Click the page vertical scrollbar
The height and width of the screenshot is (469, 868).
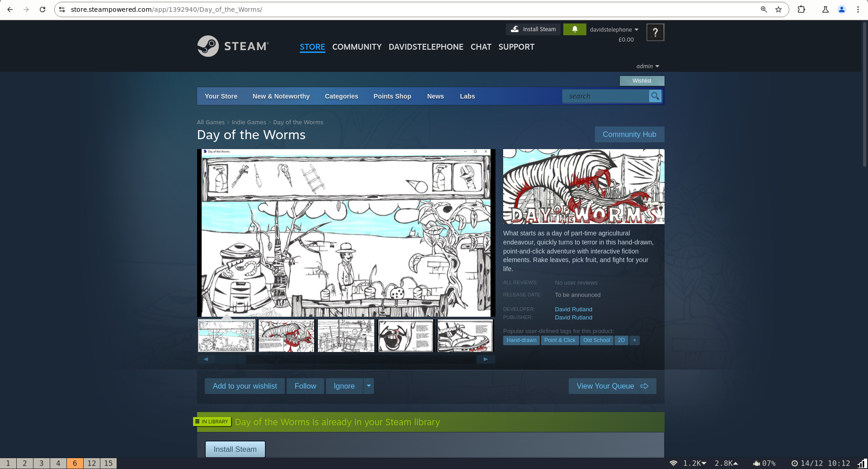click(x=865, y=95)
